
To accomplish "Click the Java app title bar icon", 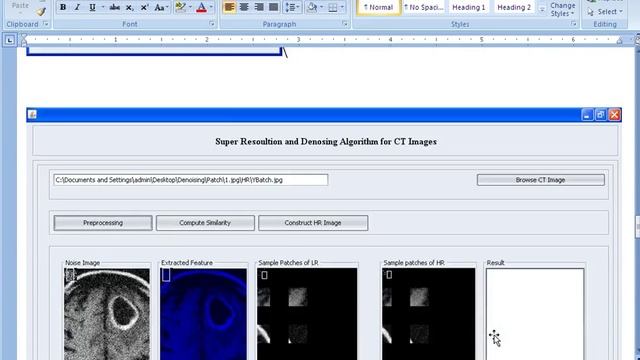I will point(32,115).
